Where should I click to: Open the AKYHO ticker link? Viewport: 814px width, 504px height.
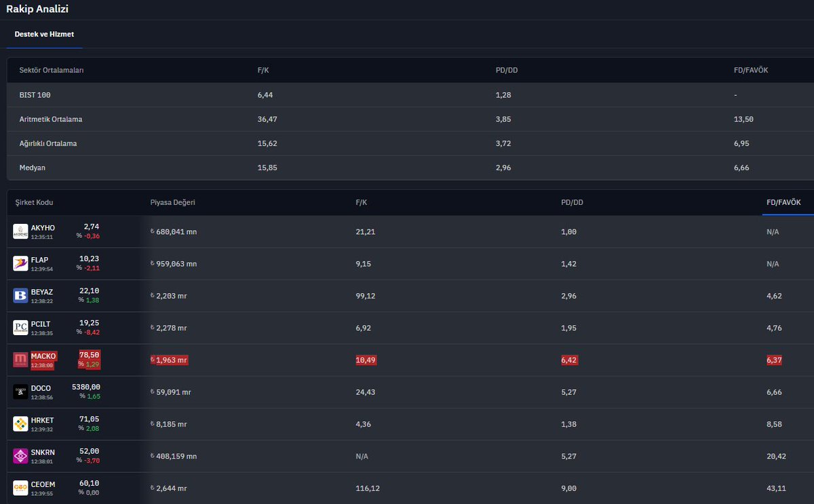(43, 228)
